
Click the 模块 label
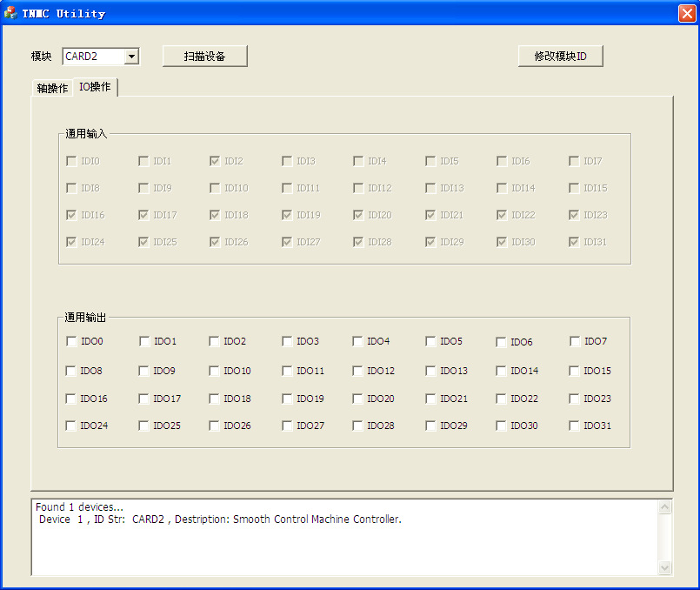point(41,57)
